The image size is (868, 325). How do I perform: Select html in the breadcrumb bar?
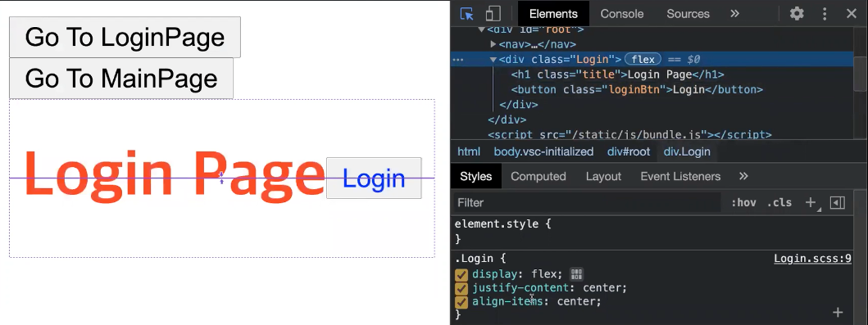(x=468, y=151)
